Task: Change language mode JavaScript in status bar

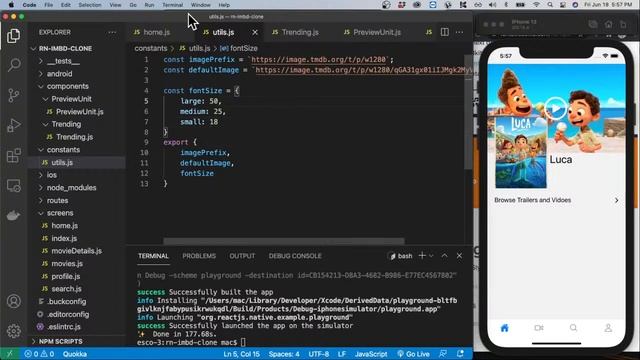Action: pyautogui.click(x=371, y=354)
